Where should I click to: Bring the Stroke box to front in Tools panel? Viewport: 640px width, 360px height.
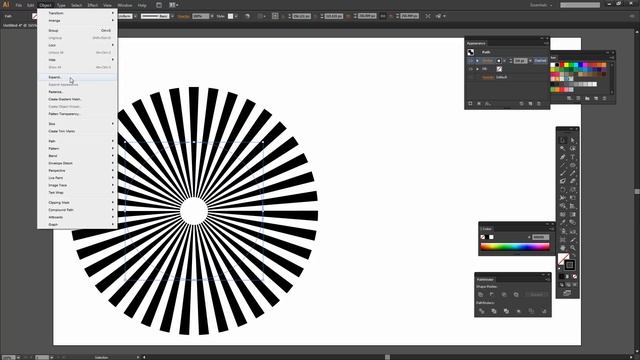tap(569, 265)
